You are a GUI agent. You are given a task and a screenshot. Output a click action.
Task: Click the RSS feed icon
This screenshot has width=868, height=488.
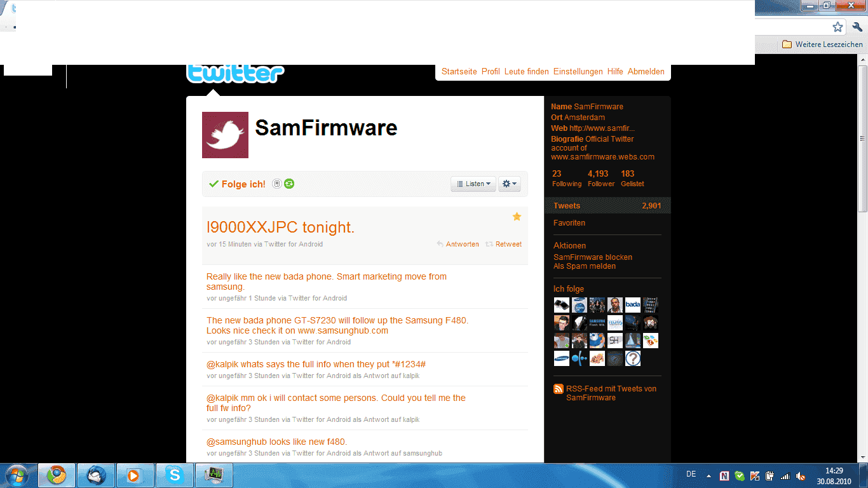pyautogui.click(x=559, y=389)
